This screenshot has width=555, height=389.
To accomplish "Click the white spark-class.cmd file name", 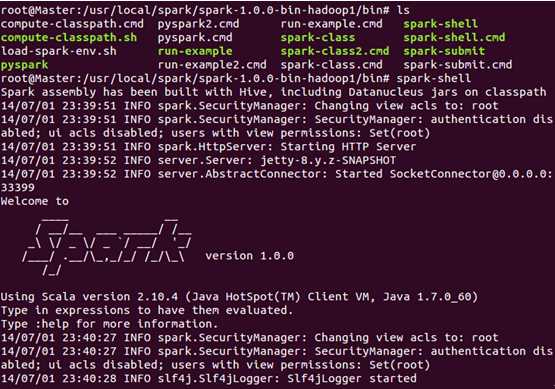I will point(332,65).
